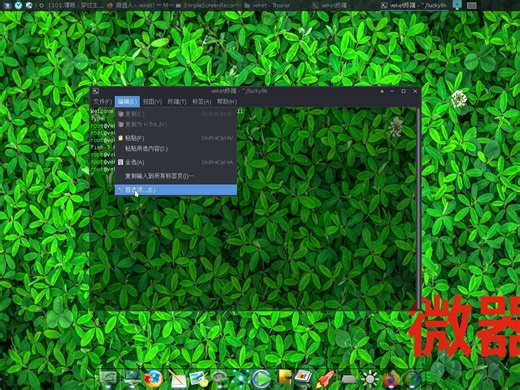Click terminal window icon in title bar

click(x=95, y=91)
